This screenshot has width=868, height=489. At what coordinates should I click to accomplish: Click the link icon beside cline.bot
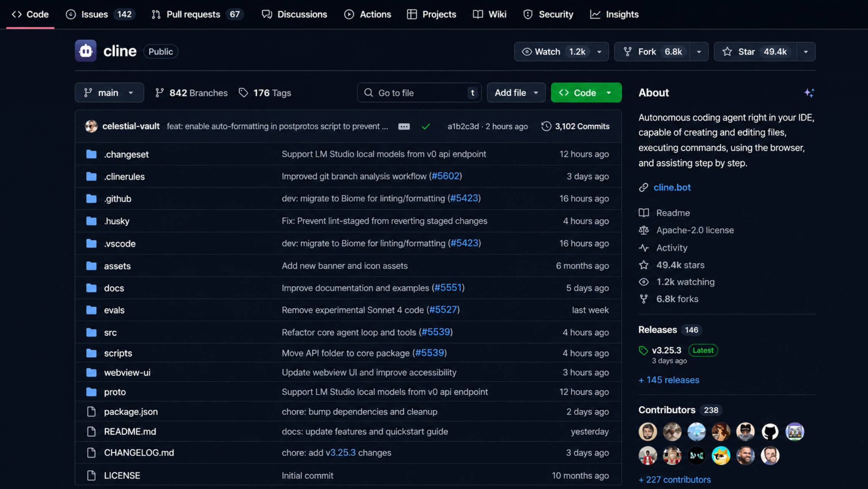[644, 187]
